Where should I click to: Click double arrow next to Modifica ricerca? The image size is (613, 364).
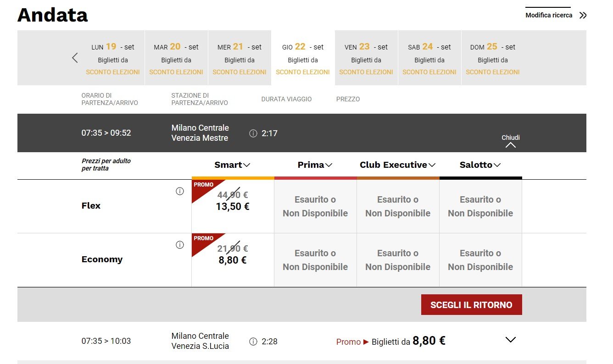click(583, 16)
